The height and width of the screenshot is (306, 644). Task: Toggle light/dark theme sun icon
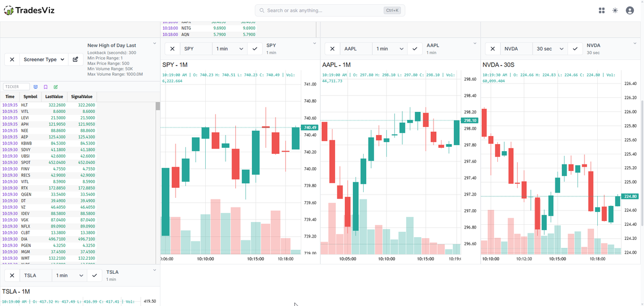615,11
